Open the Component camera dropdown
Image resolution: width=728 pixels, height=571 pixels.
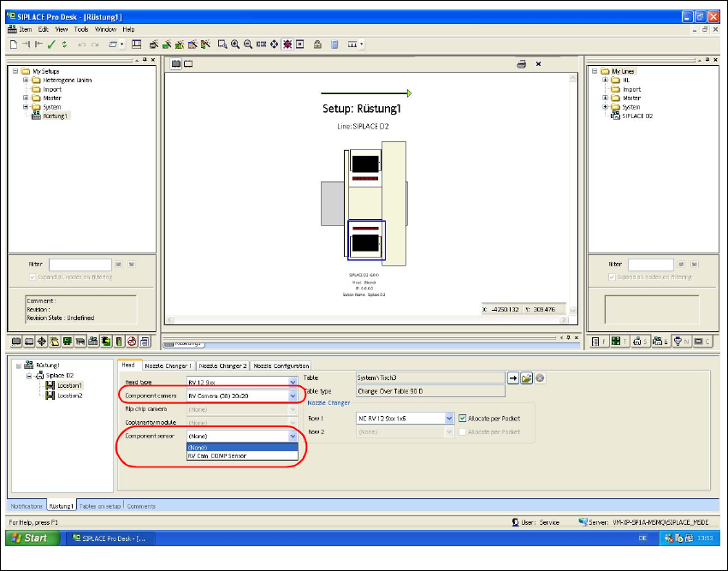coord(293,396)
